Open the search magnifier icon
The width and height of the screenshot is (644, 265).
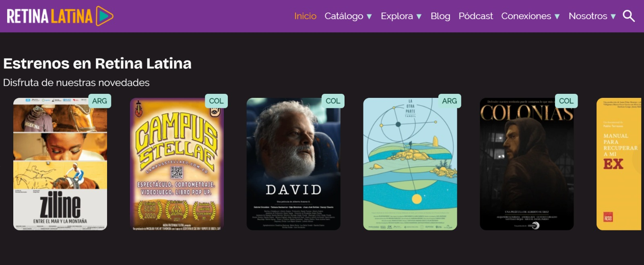(629, 16)
